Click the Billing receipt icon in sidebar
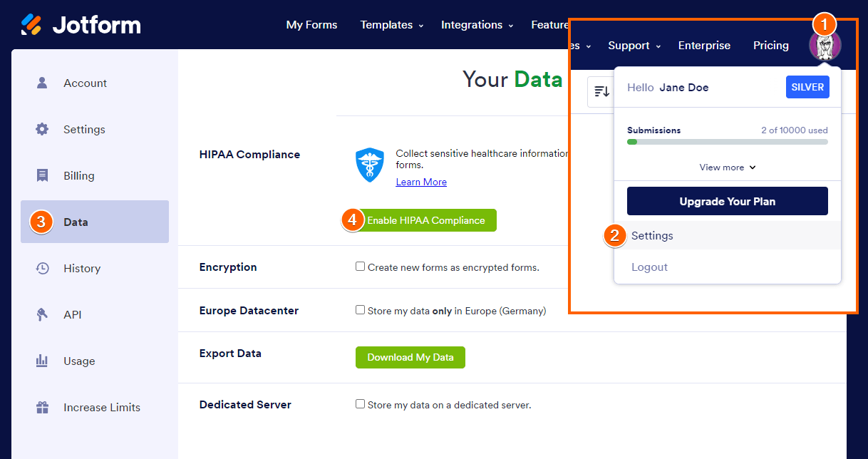 (42, 175)
